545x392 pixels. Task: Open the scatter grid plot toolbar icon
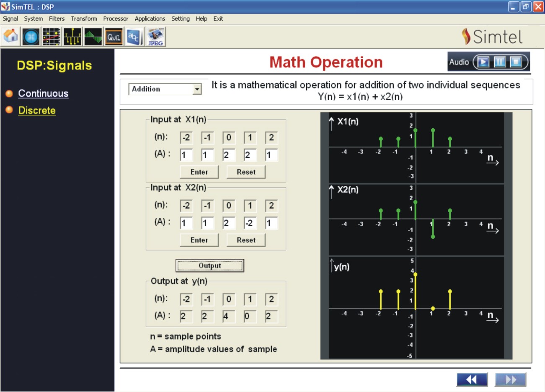pos(52,37)
